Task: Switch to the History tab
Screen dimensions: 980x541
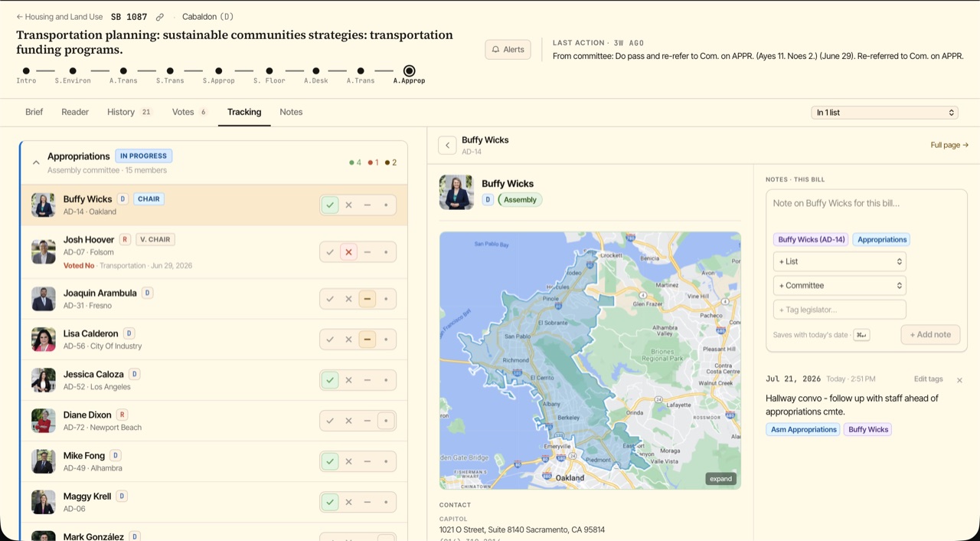Action: point(129,112)
